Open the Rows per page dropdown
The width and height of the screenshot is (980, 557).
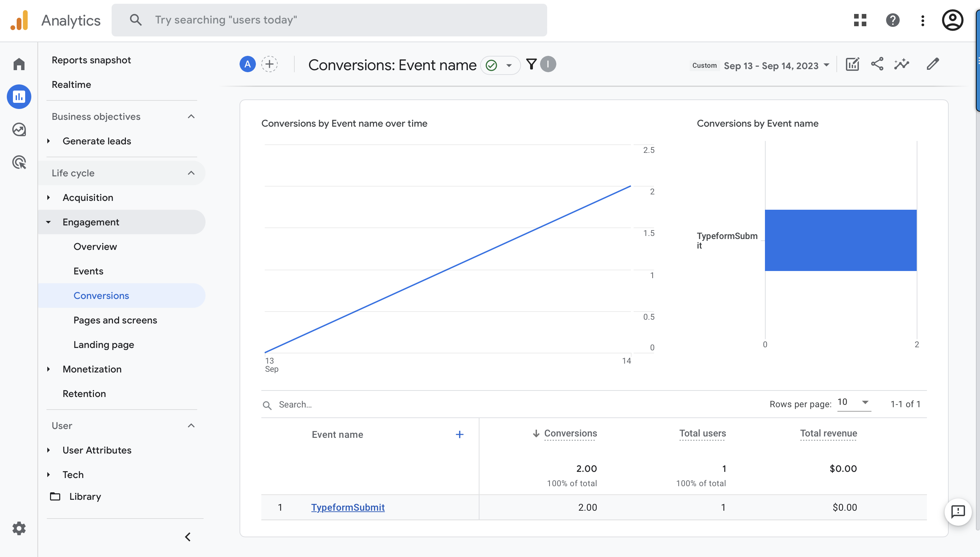(x=854, y=402)
